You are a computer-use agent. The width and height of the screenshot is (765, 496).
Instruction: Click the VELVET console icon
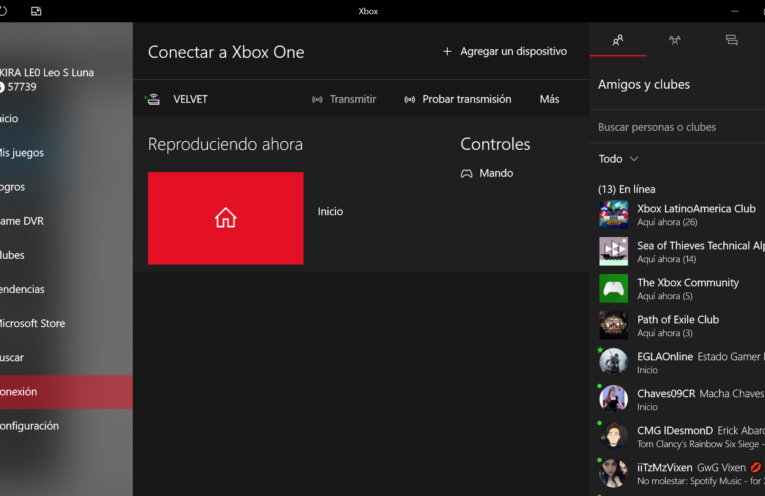[153, 99]
